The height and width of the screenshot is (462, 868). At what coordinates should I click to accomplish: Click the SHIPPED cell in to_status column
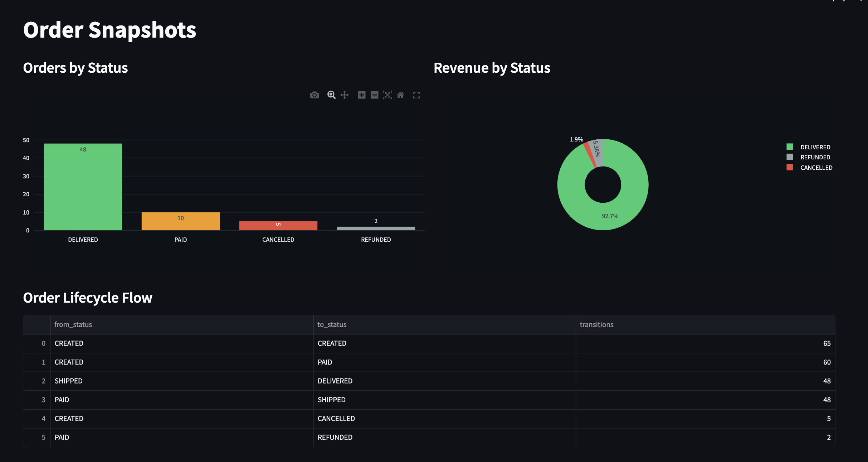click(444, 400)
